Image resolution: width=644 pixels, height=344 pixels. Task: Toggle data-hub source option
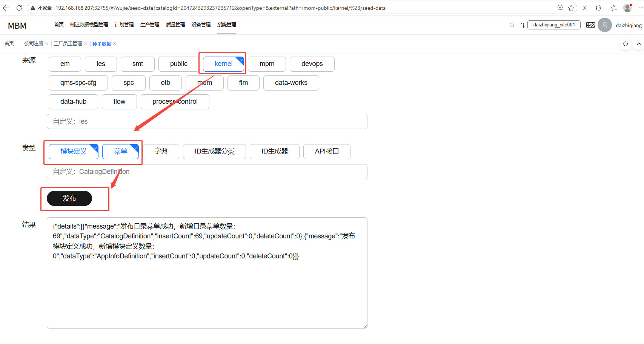pos(73,101)
